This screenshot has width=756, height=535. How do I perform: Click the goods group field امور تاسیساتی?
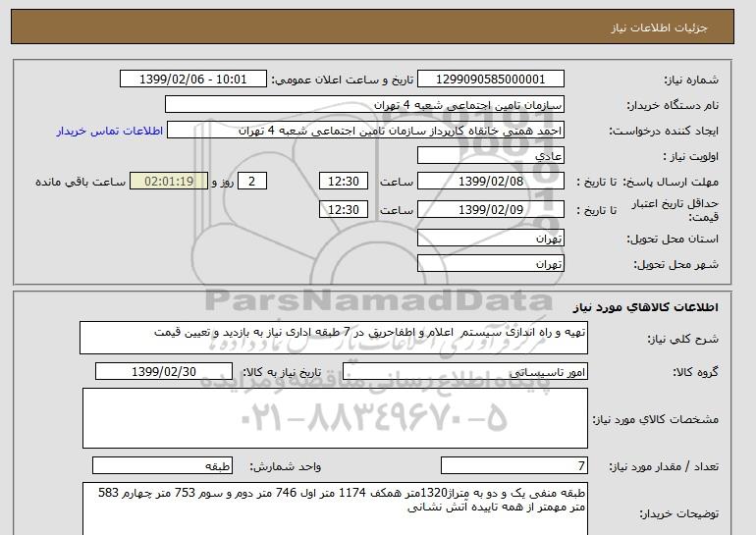(x=465, y=372)
